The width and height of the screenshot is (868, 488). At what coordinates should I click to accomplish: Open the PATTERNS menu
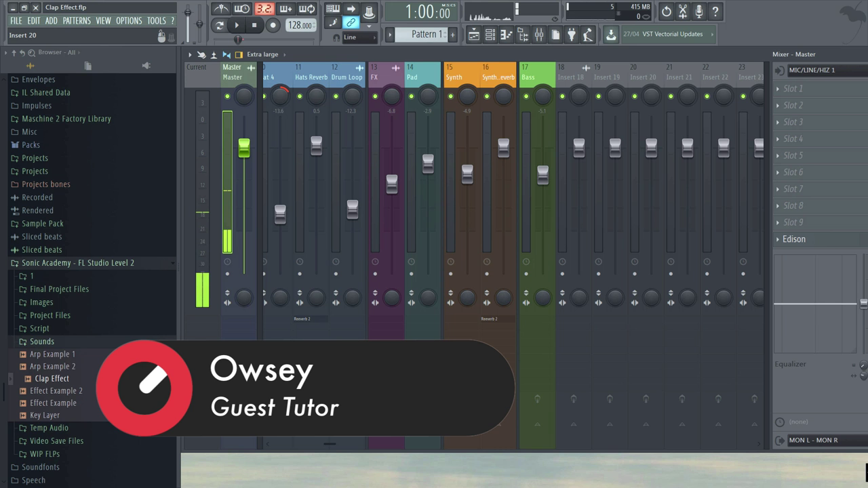tap(77, 21)
